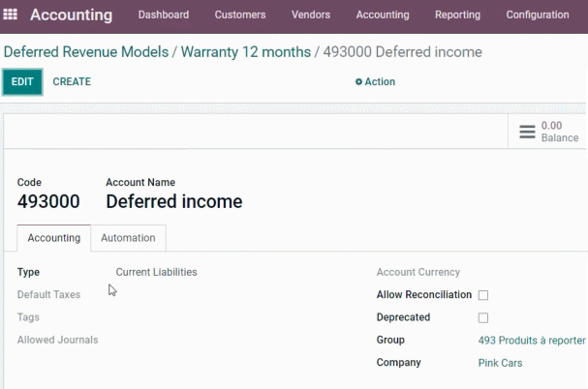Open the Pink Cars company link
The width and height of the screenshot is (588, 389).
[500, 363]
